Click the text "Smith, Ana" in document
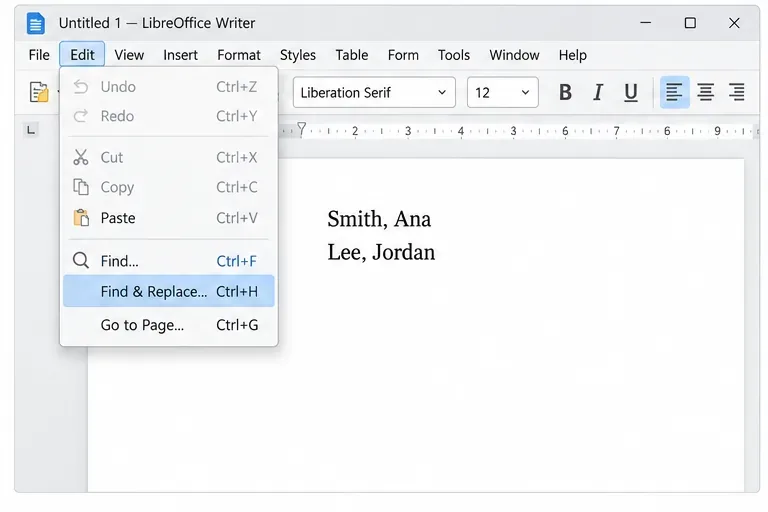Image resolution: width=768 pixels, height=512 pixels. (x=379, y=219)
